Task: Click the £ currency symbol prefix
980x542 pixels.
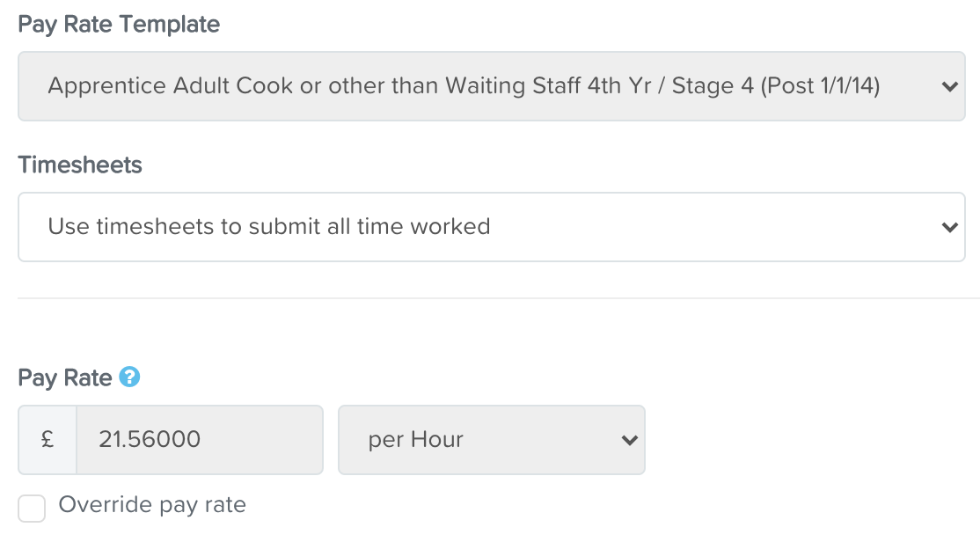Action: tap(48, 439)
